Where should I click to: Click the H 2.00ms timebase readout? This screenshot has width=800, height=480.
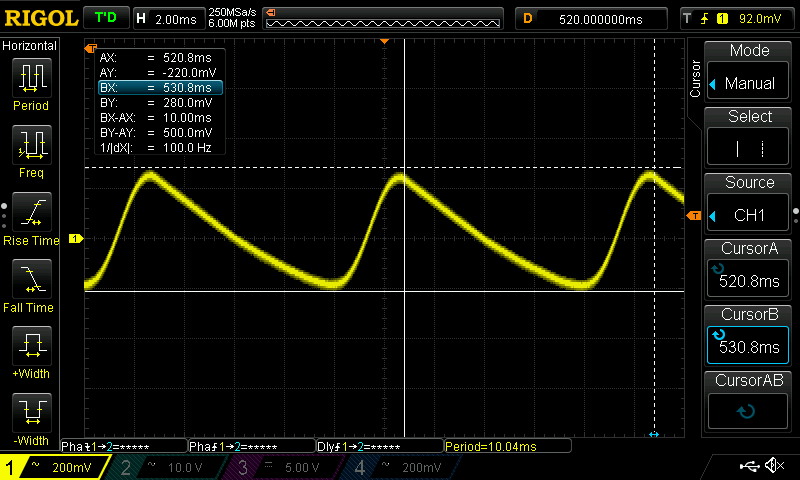168,19
